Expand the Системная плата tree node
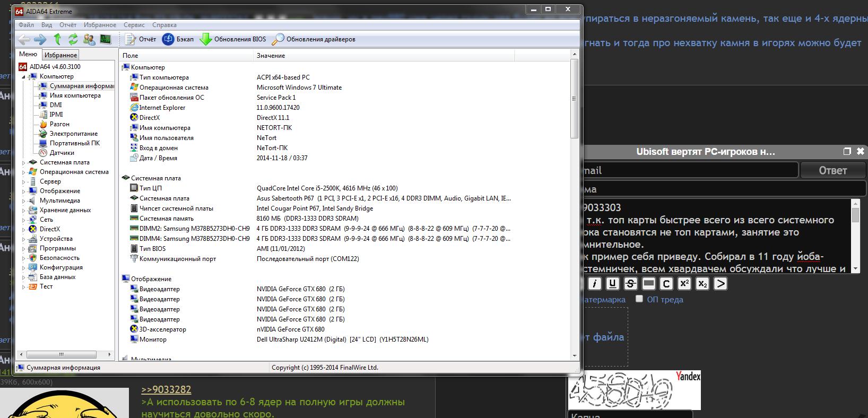 (23, 163)
